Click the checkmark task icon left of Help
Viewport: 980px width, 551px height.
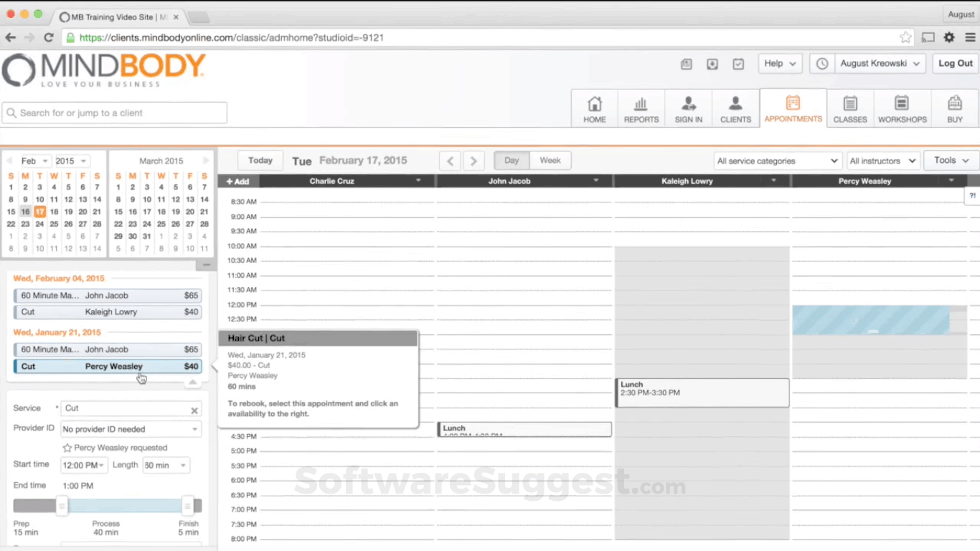[738, 64]
